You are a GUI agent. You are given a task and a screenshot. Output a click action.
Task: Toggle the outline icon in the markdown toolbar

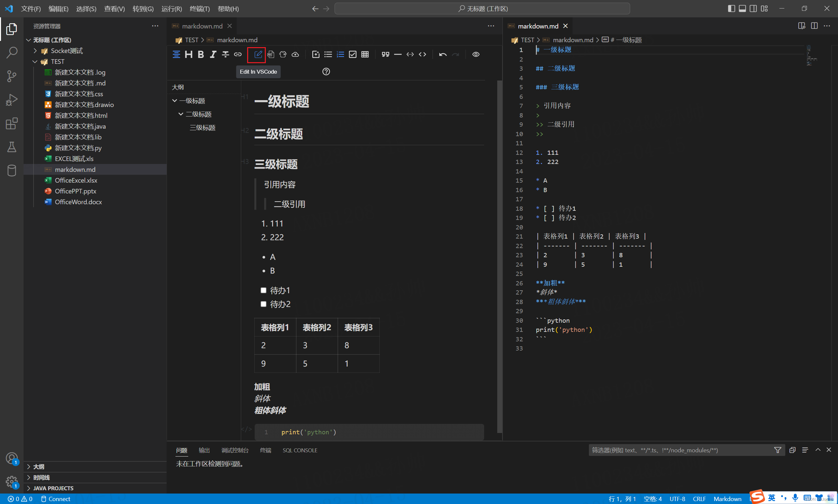coord(176,54)
